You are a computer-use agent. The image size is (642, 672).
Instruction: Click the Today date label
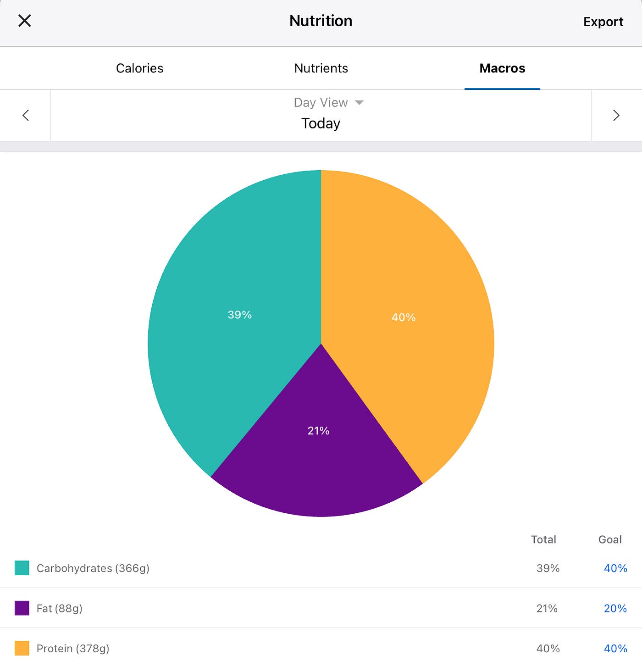coord(321,123)
